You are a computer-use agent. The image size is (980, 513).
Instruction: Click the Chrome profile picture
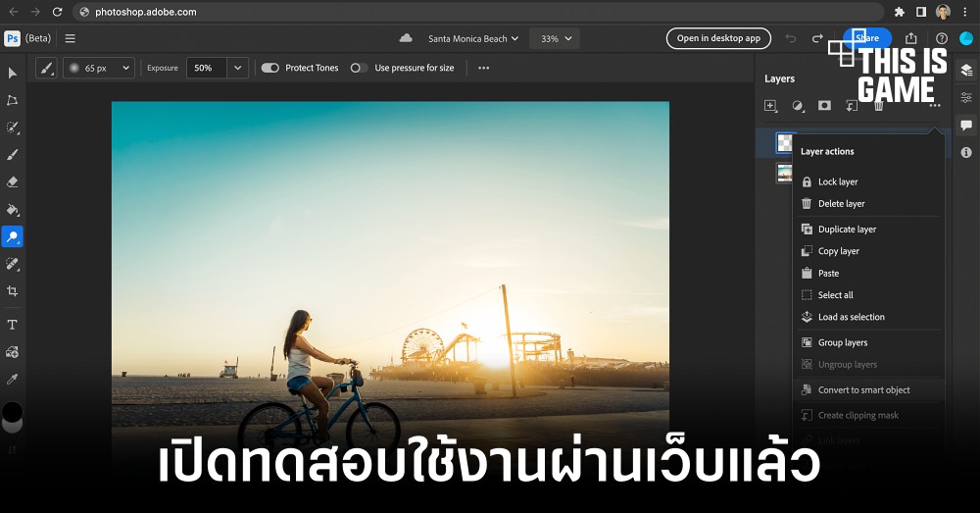tap(943, 12)
